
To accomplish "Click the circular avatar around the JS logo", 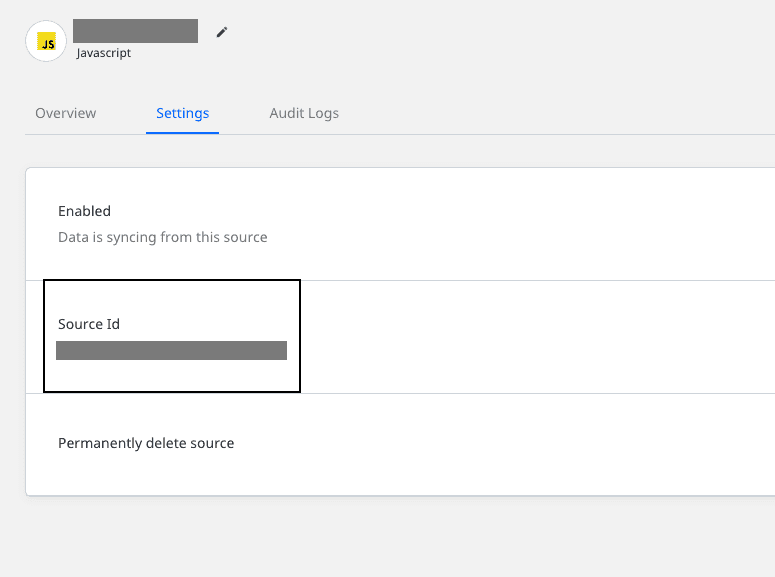I will [46, 41].
